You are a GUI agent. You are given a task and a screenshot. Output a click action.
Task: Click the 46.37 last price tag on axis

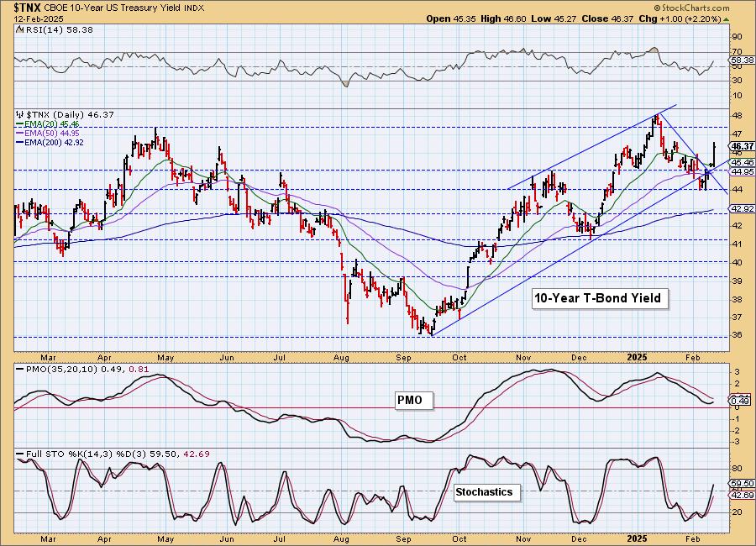pyautogui.click(x=743, y=146)
